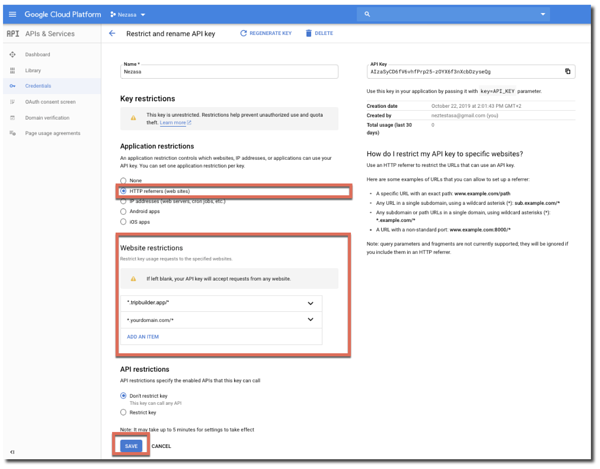600x469 pixels.
Task: Open the Learn more link
Action: pyautogui.click(x=175, y=123)
